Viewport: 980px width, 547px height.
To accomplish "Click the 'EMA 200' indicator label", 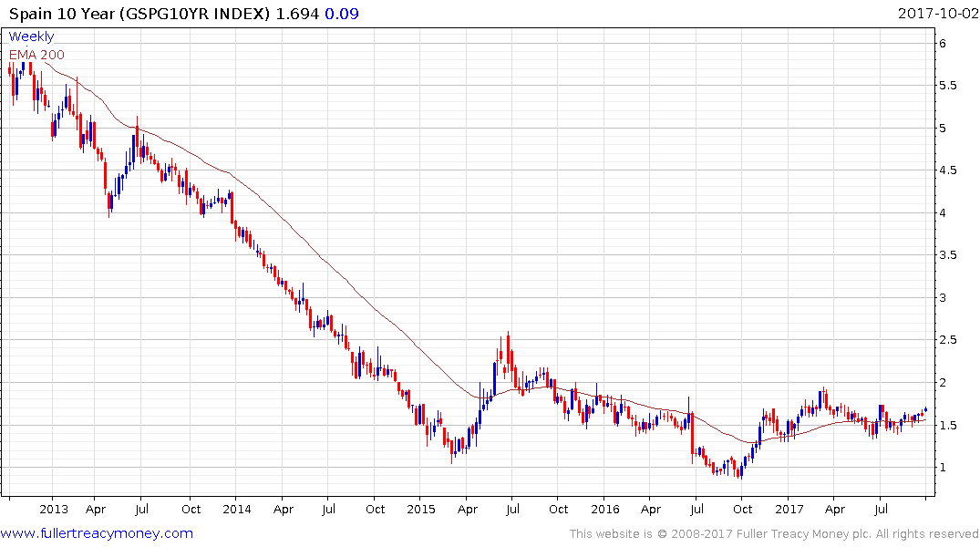I will coord(36,55).
